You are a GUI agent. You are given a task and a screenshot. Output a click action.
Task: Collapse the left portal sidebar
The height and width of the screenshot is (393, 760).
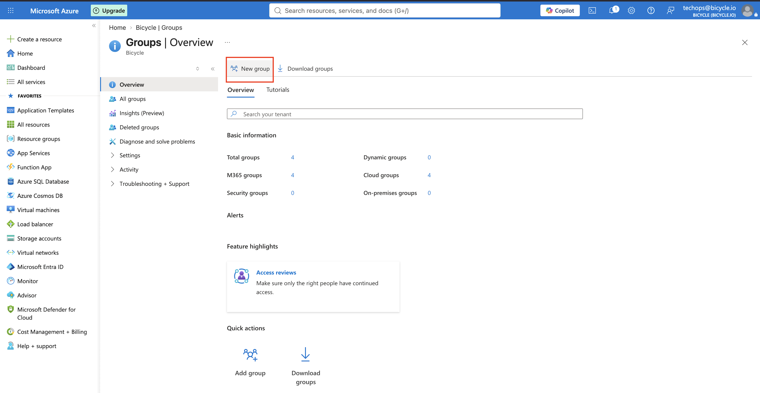[94, 25]
